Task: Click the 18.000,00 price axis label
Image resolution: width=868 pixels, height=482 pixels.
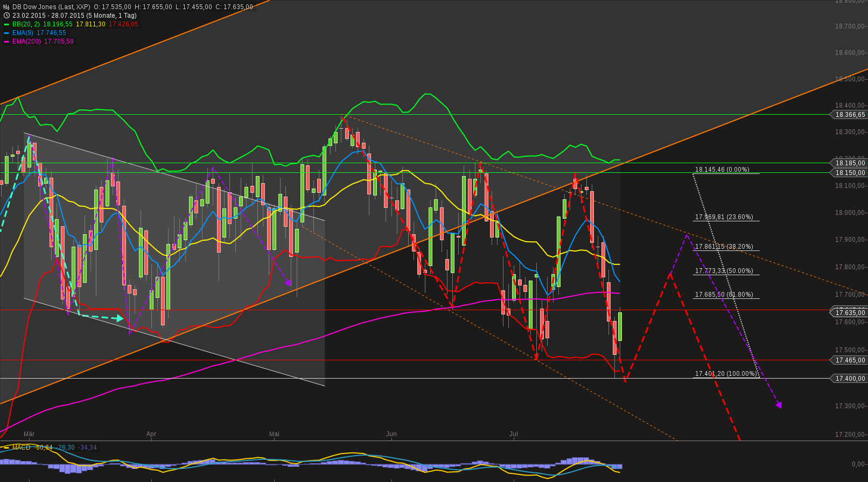Action: [850, 213]
